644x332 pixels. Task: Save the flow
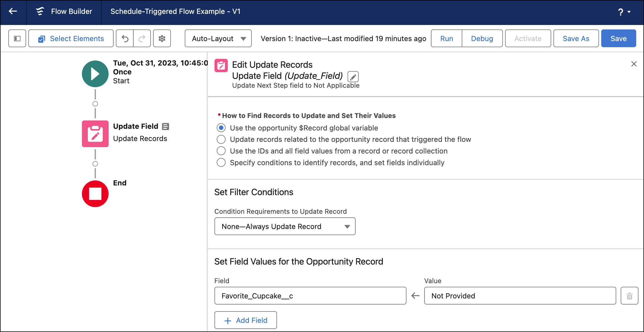(618, 38)
